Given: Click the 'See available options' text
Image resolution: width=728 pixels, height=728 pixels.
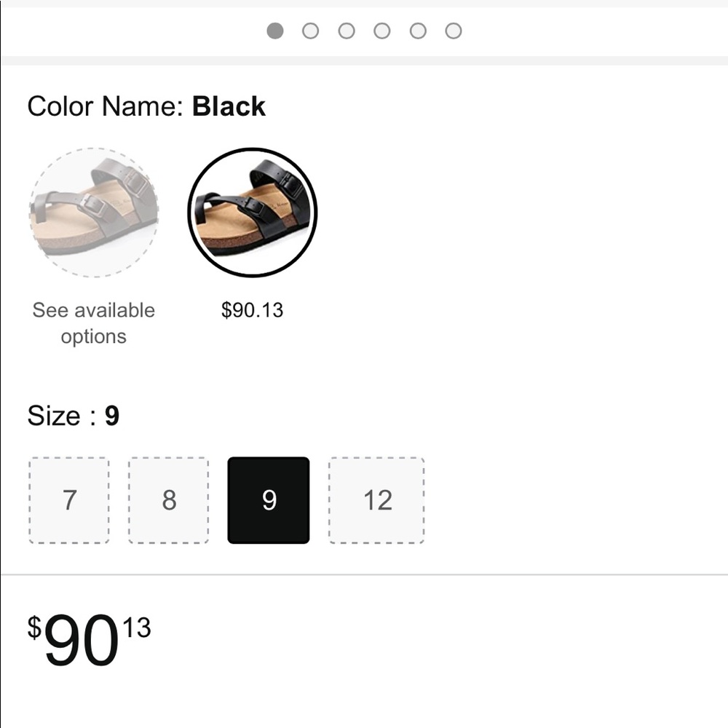Looking at the screenshot, I should pos(94,323).
